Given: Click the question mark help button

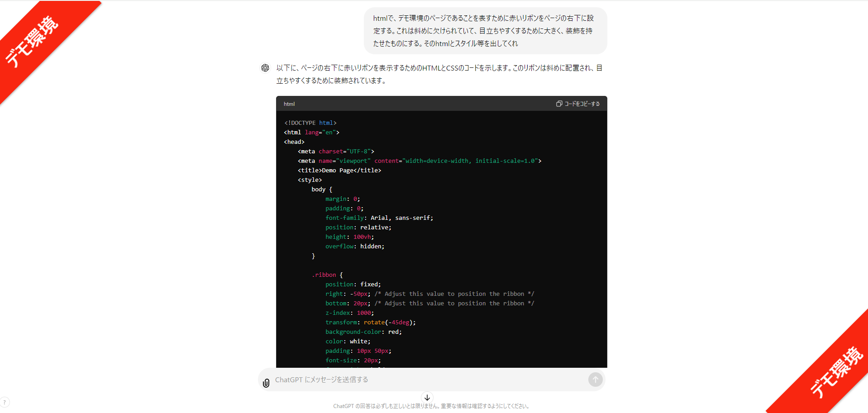Looking at the screenshot, I should pos(5,402).
